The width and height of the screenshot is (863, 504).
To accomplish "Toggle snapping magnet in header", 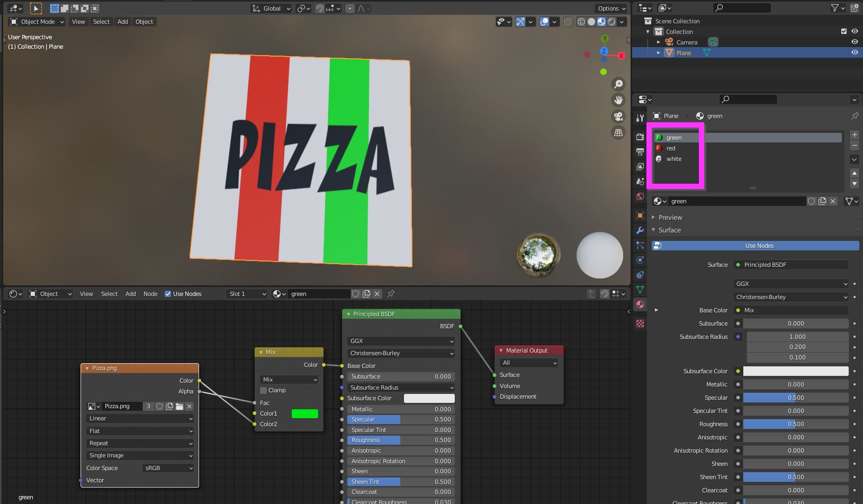I will pos(319,8).
